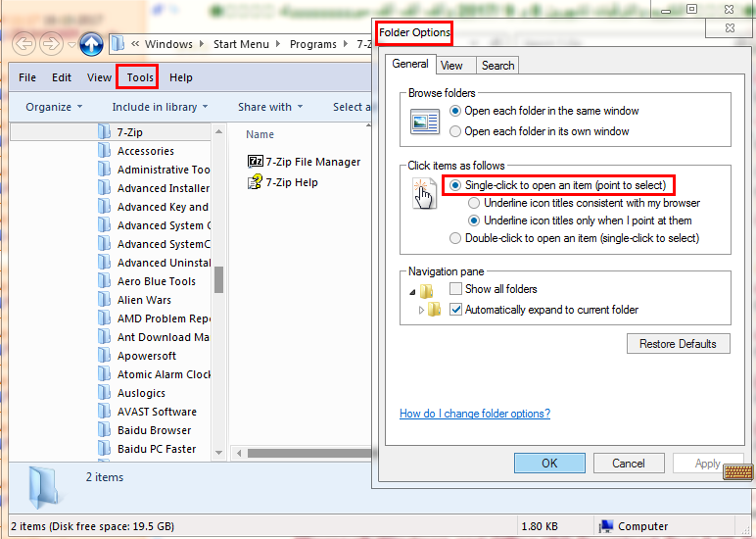Expand the chevron after Start Menu

pos(278,44)
